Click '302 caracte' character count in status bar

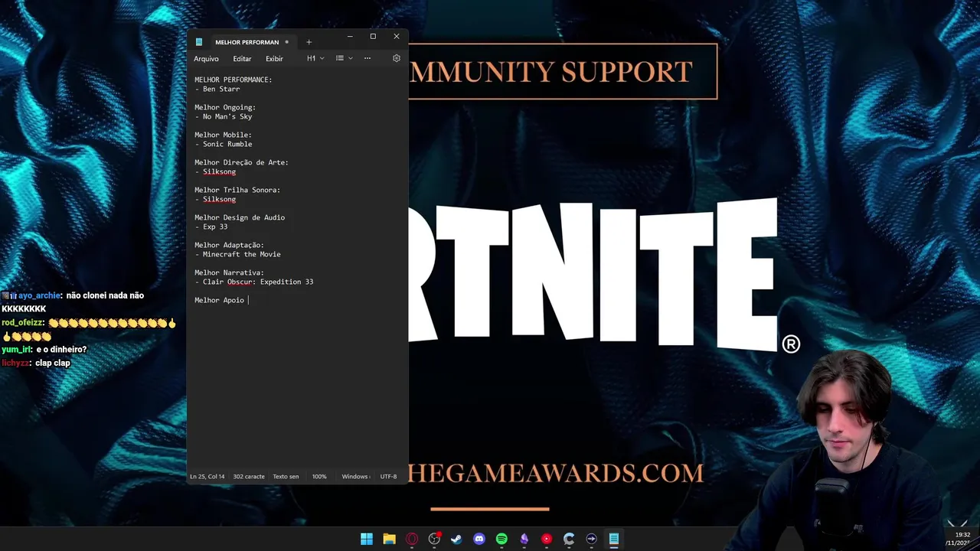point(249,476)
